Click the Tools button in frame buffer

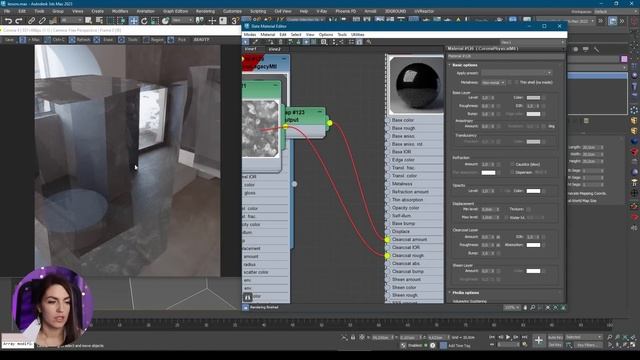129,40
